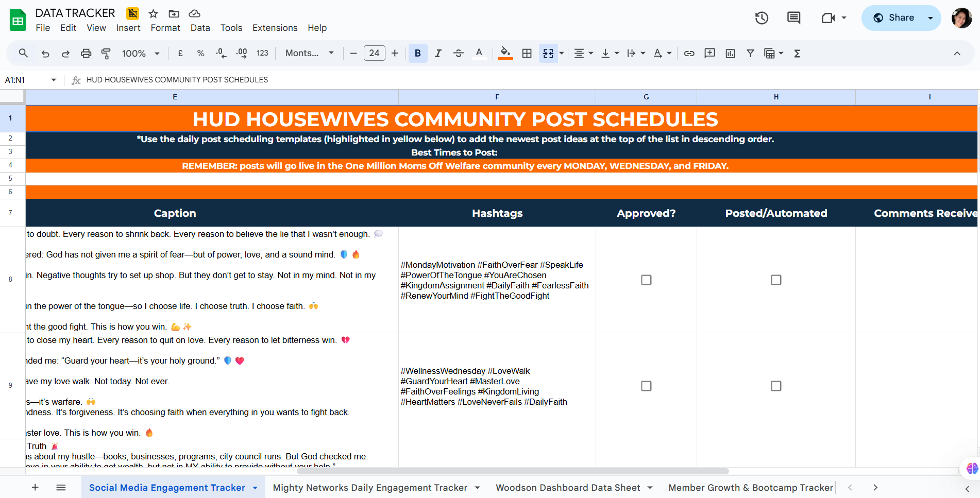Viewport: 980px width, 498px height.
Task: Insert a link
Action: point(689,53)
